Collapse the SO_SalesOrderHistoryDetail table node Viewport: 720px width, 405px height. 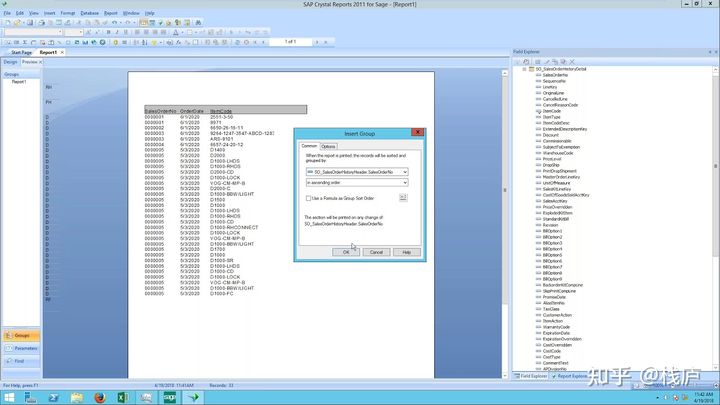click(x=524, y=69)
